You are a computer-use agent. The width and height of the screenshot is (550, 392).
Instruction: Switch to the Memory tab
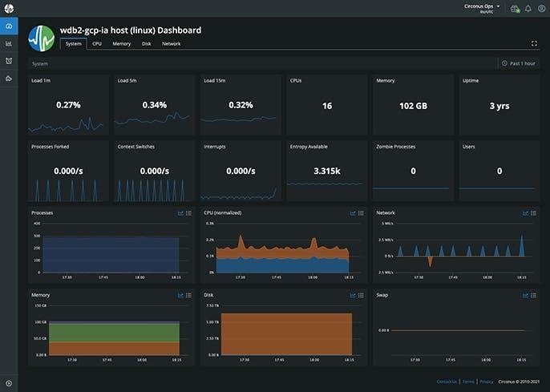[x=121, y=44]
